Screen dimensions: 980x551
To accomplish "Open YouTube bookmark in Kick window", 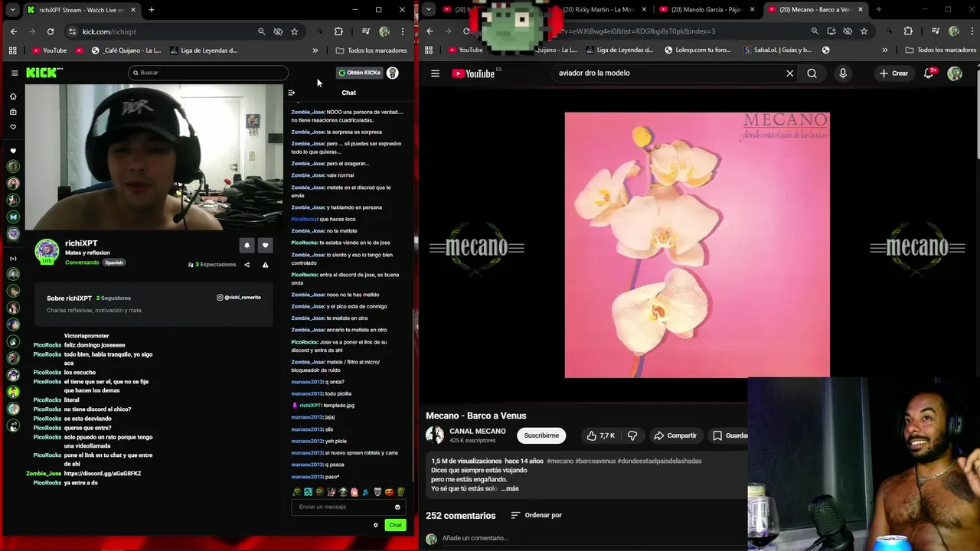I will 50,51.
